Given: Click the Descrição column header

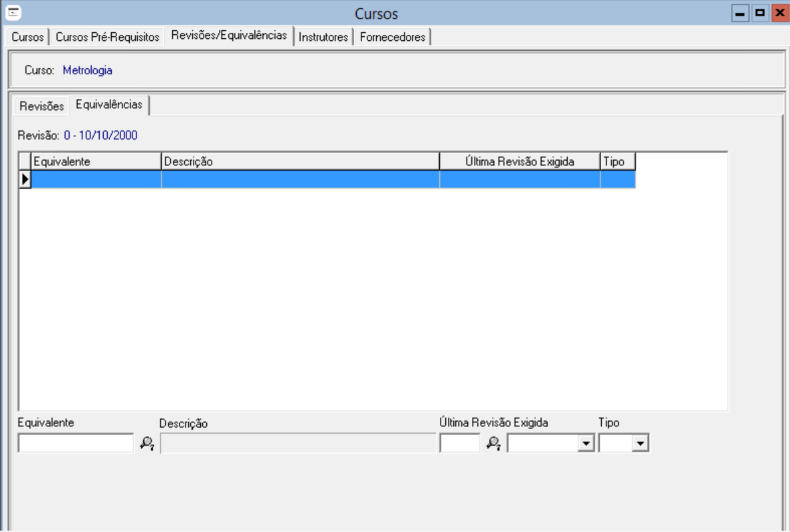Looking at the screenshot, I should tap(300, 161).
